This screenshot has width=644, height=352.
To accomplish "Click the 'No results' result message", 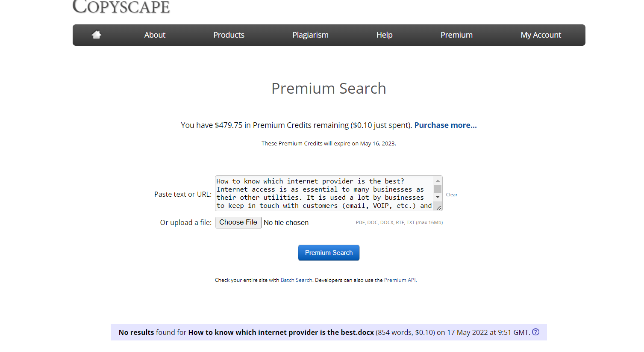I will tap(329, 332).
